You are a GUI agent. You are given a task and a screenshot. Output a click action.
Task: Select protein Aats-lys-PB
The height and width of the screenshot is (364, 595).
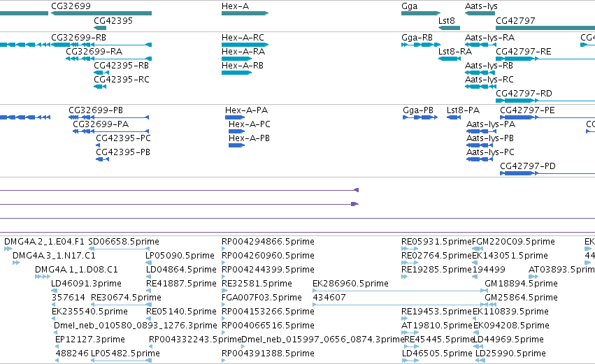pyautogui.click(x=490, y=138)
